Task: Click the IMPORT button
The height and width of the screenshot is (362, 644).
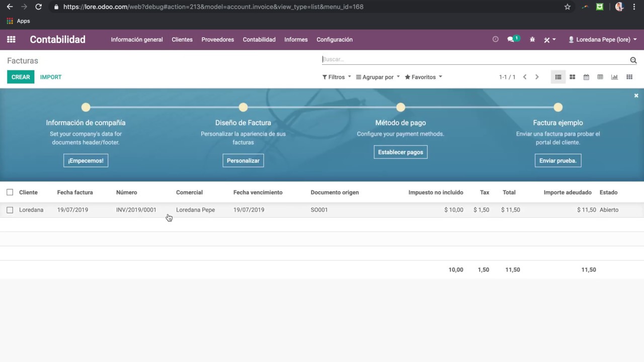Action: pos(51,77)
